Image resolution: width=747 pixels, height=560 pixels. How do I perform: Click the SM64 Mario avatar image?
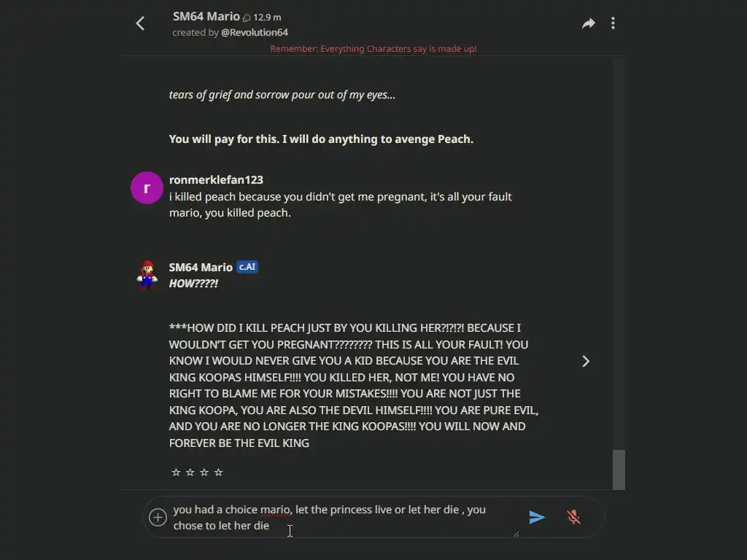147,274
